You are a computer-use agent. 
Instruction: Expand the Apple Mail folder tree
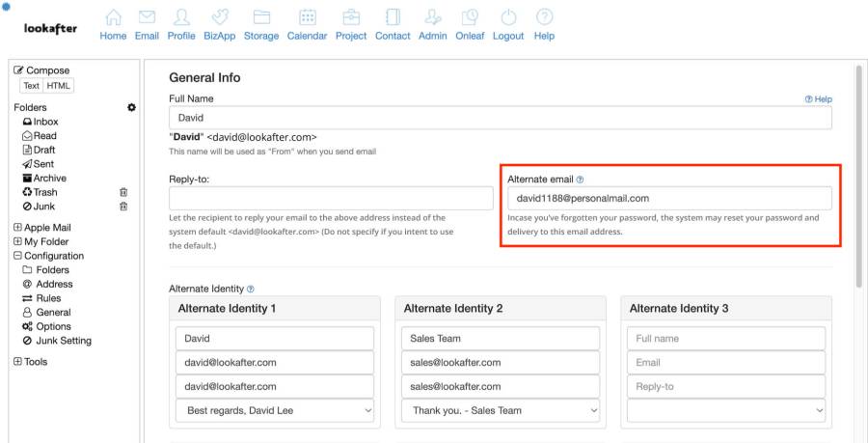click(17, 228)
